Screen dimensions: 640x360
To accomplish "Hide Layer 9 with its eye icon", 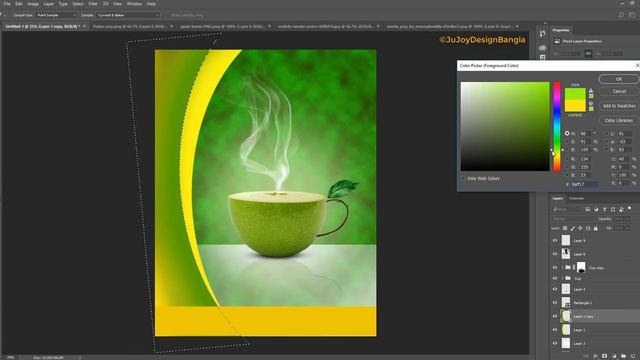I will [x=555, y=240].
